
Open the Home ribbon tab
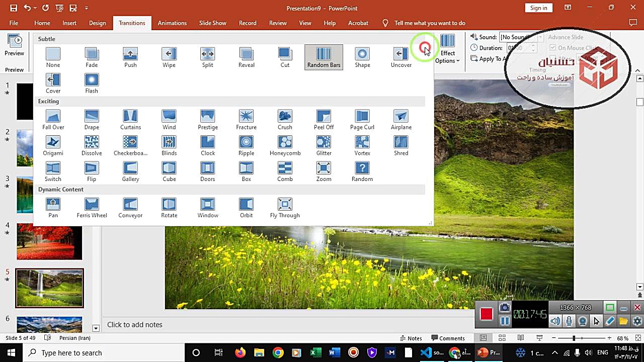[x=42, y=23]
